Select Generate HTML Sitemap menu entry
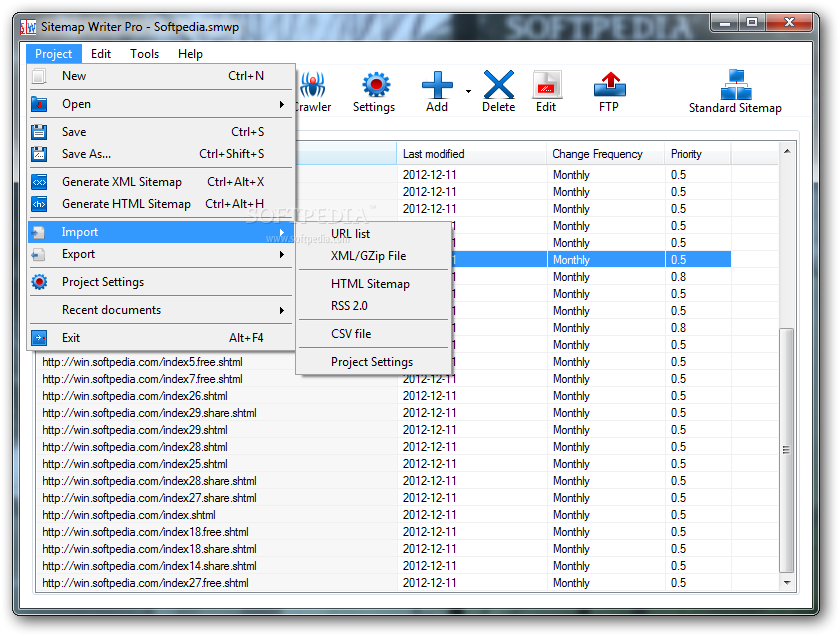The height and width of the screenshot is (636, 840). [161, 204]
